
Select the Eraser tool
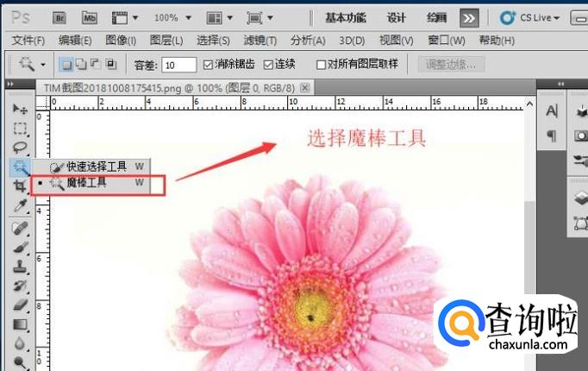pyautogui.click(x=20, y=305)
